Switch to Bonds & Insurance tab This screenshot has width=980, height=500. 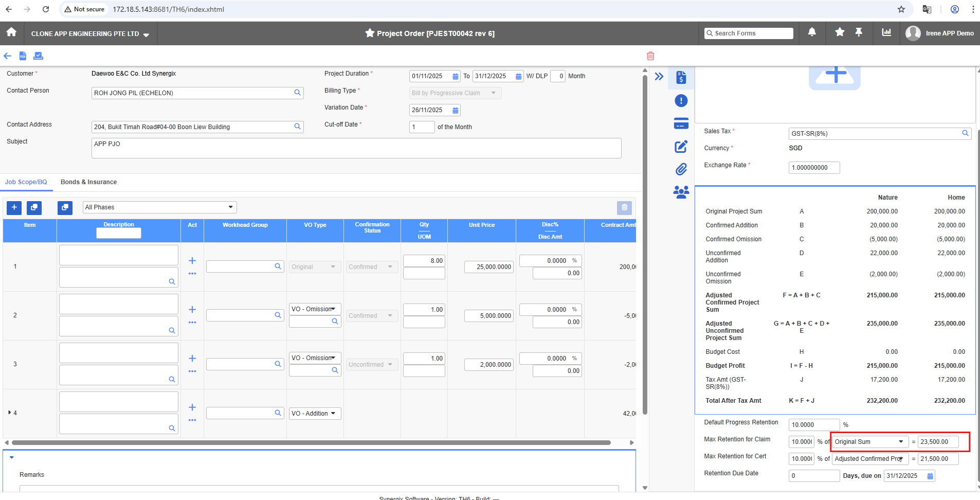pos(88,182)
